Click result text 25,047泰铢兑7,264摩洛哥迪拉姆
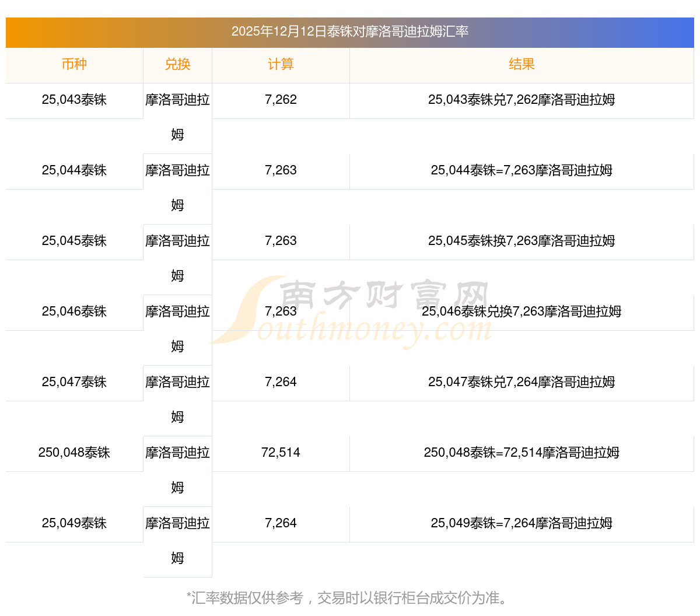Screen dimensions: 700x616 (521, 382)
